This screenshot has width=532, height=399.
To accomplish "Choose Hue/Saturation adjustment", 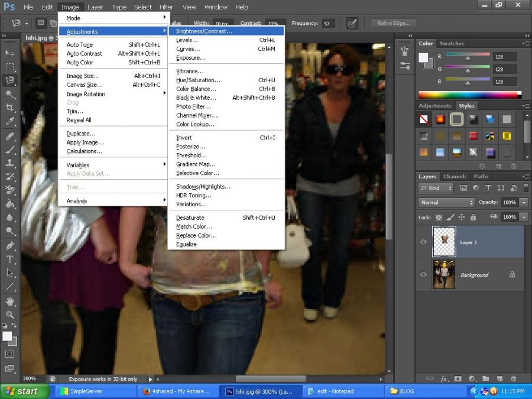I will click(x=226, y=80).
